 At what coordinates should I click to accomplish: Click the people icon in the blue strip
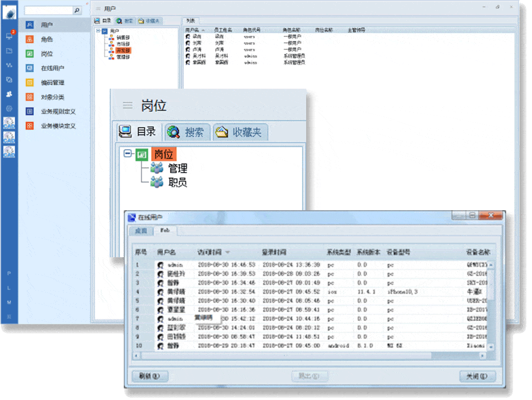pyautogui.click(x=9, y=94)
